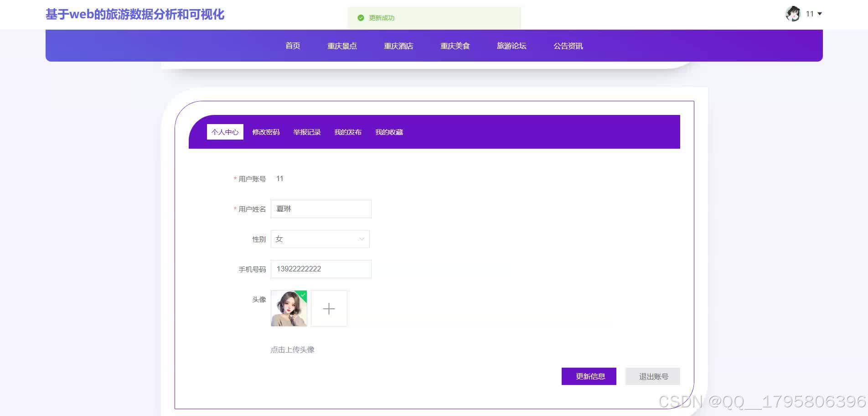
Task: Click the green checkmark on uploaded avatar
Action: pos(302,295)
